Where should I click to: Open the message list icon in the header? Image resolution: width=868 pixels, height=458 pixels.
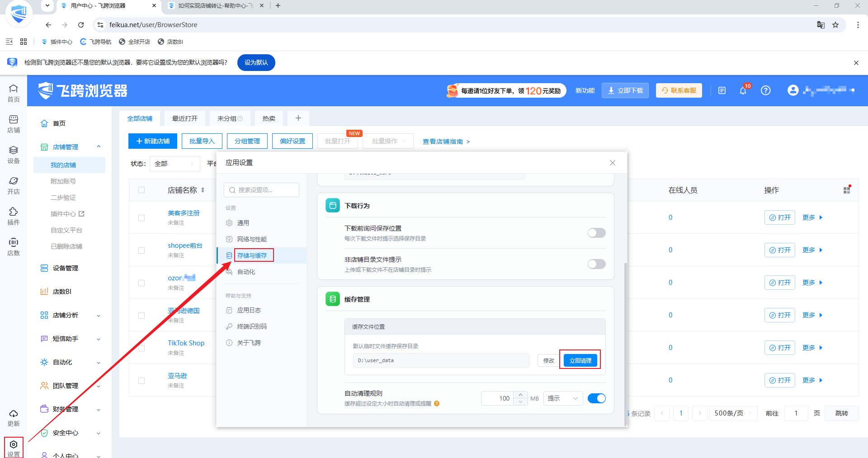[x=722, y=90]
